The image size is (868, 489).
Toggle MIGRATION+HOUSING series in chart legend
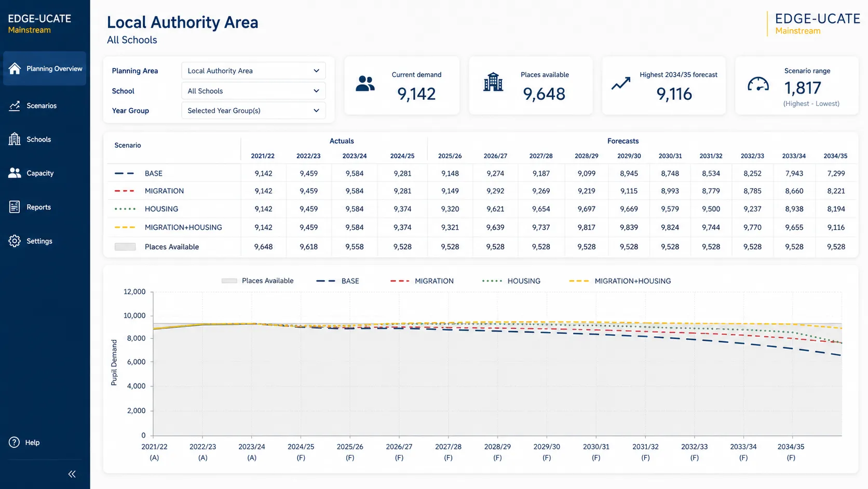pos(620,281)
